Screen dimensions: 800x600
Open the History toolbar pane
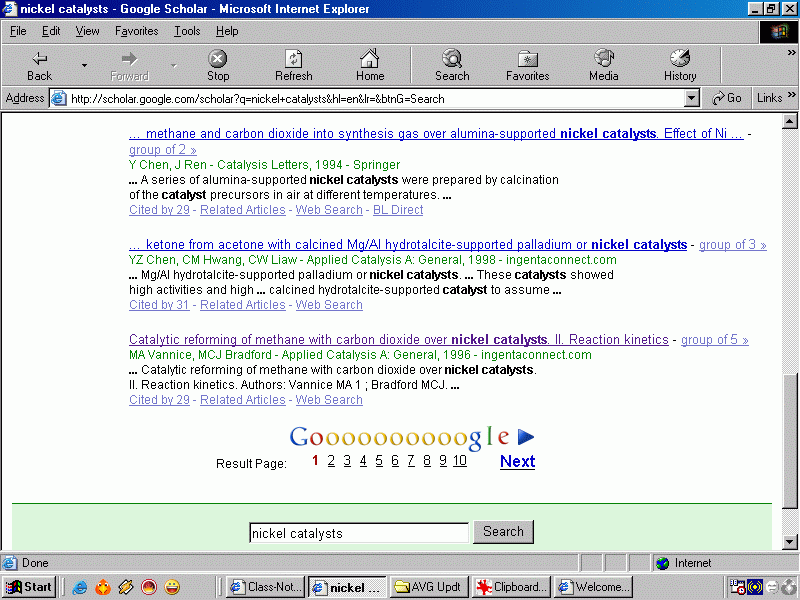click(680, 66)
